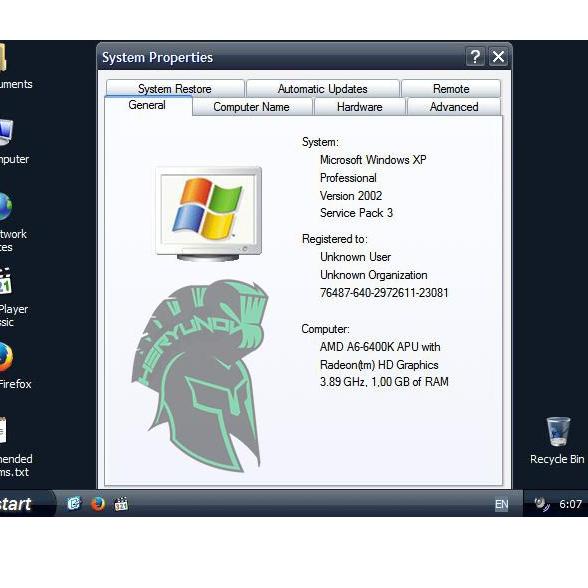
Task: Click the 'Microsoft Windows XP' text
Action: [373, 160]
